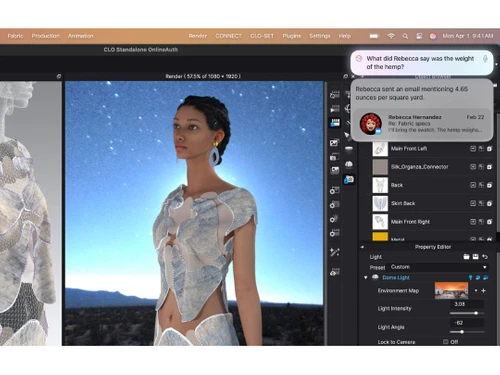
Task: Click the Wi-Fi icon in the menu bar
Action: tap(391, 36)
